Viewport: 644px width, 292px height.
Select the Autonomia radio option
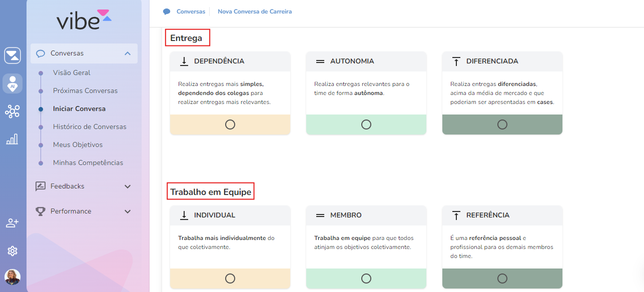[366, 124]
